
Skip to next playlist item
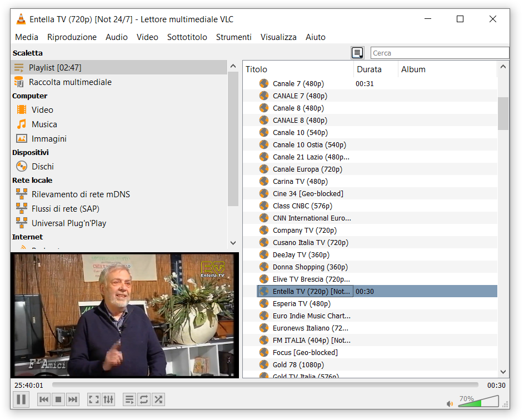[73, 399]
